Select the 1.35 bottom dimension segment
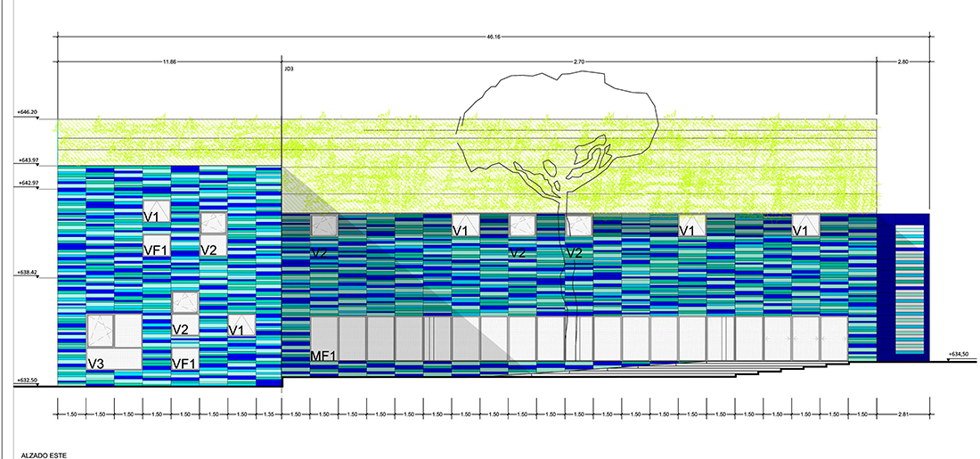Viewport: 980px width, 459px height. pyautogui.click(x=267, y=414)
